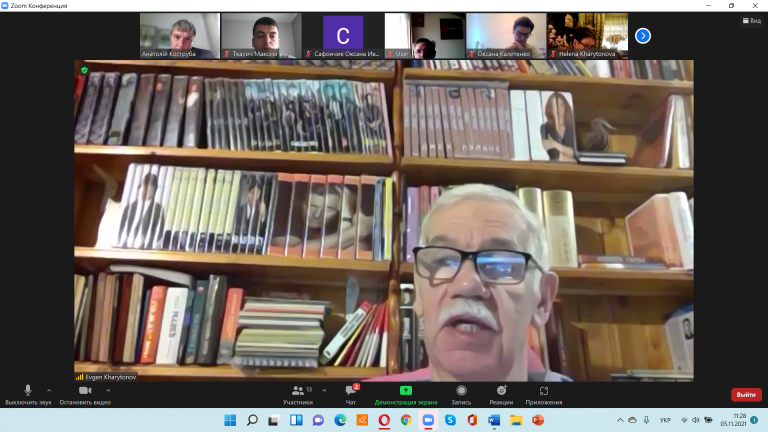Expand audio options arrow beside the microphone
This screenshot has width=768, height=432.
click(49, 390)
